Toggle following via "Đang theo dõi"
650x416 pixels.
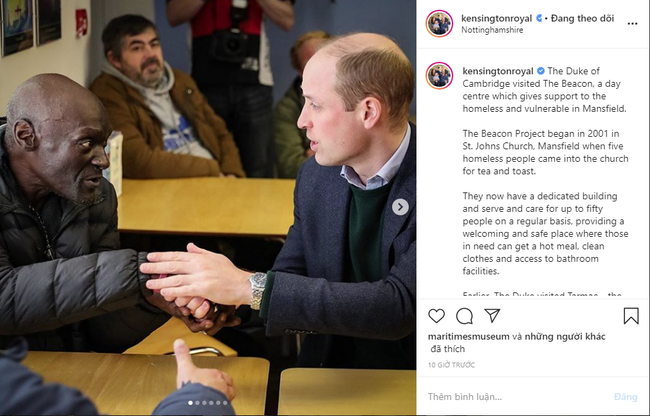point(582,18)
